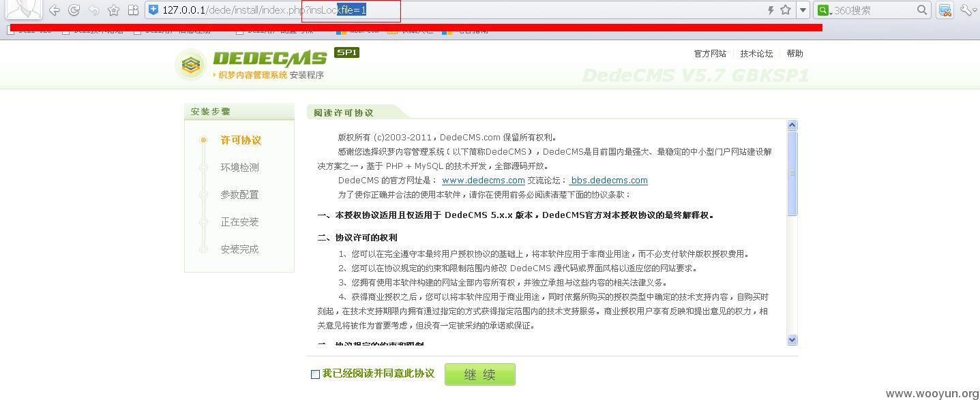Check 我已经阅读并同意此协议 checkbox
The height and width of the screenshot is (400, 980).
point(315,374)
